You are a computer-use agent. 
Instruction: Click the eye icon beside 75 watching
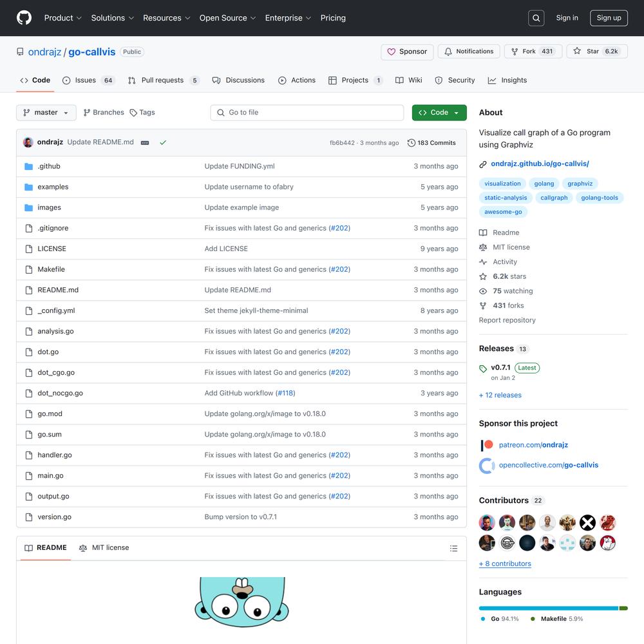[483, 291]
